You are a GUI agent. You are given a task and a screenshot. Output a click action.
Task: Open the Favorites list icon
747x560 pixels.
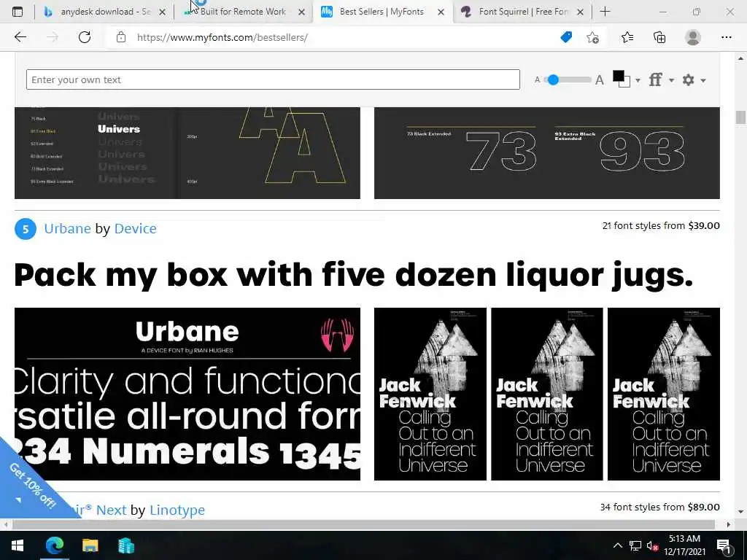pos(627,37)
